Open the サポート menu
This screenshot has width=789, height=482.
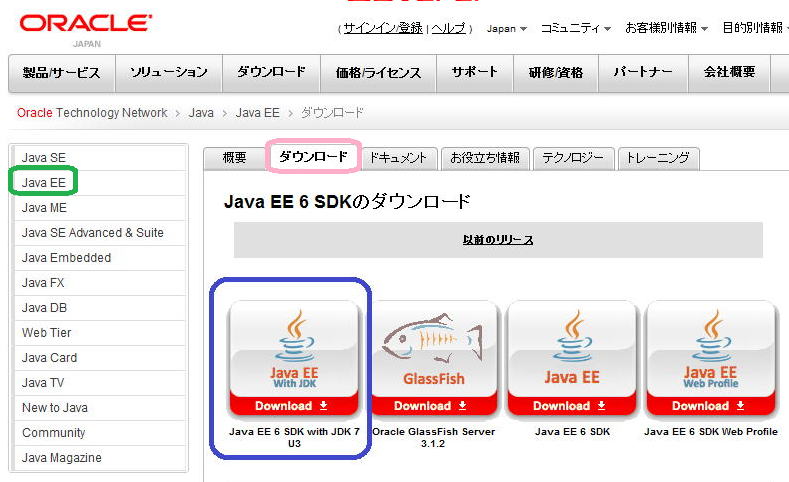tap(475, 73)
